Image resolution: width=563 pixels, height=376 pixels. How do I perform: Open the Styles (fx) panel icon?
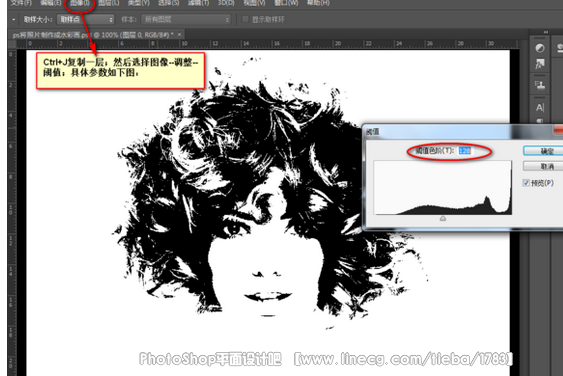pyautogui.click(x=540, y=64)
